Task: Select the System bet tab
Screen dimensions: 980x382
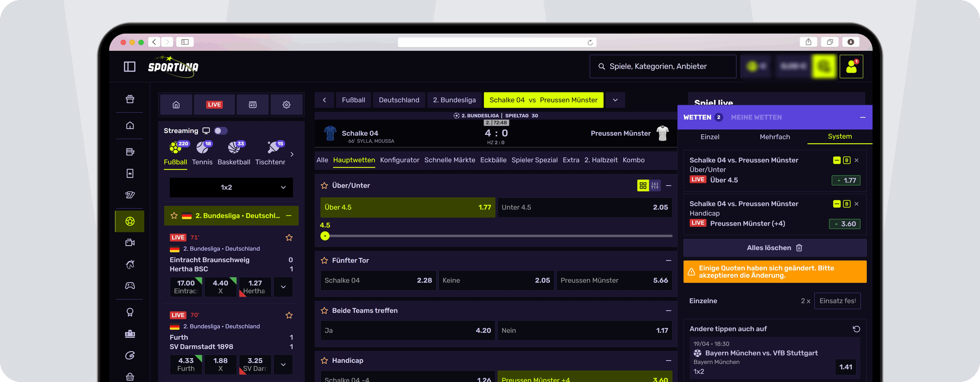Action: coord(840,137)
